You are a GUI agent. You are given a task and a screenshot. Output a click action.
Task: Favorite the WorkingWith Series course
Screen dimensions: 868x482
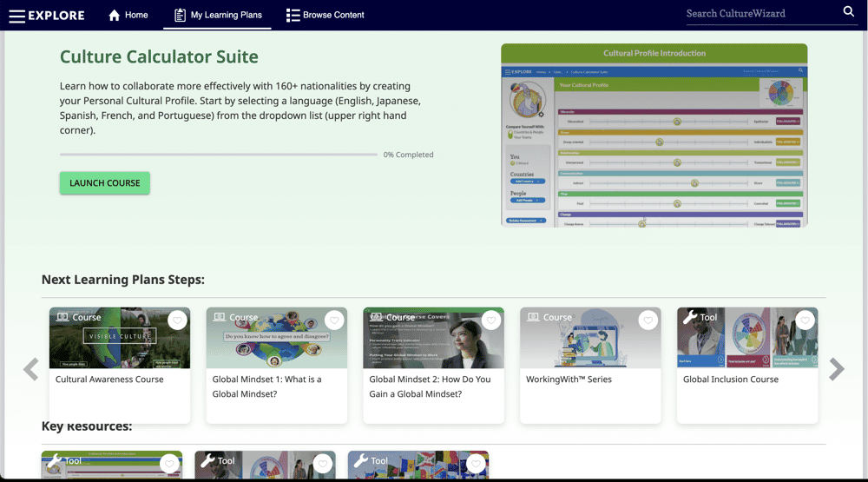[648, 320]
